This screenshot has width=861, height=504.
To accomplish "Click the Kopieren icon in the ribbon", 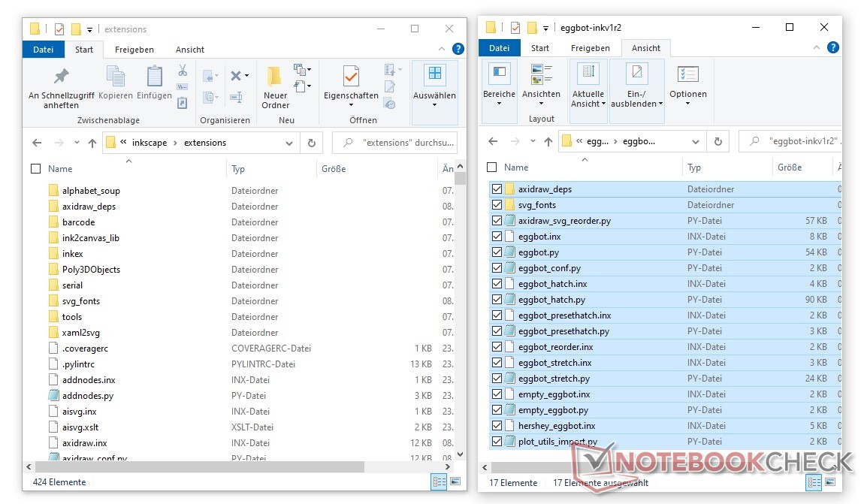I will (115, 77).
